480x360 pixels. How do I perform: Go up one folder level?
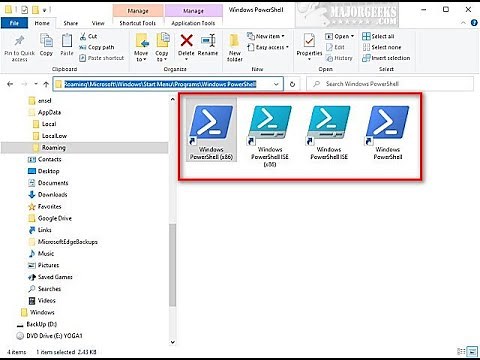(x=46, y=84)
